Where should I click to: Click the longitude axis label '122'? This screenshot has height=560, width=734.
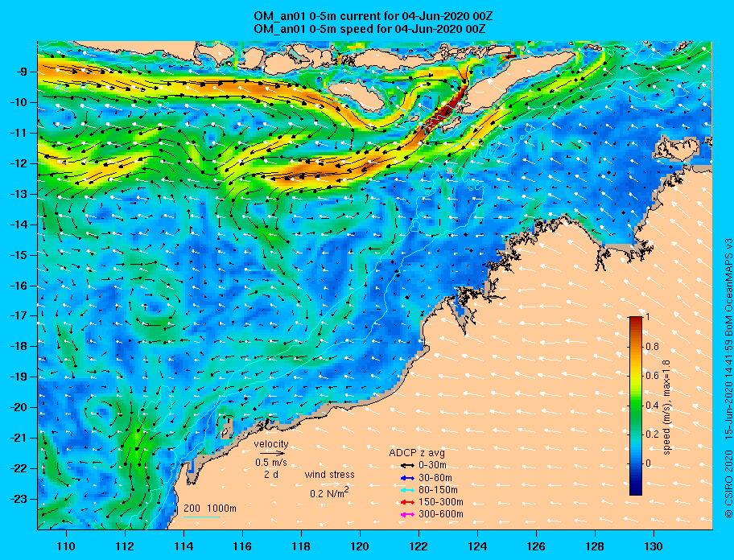pyautogui.click(x=419, y=546)
